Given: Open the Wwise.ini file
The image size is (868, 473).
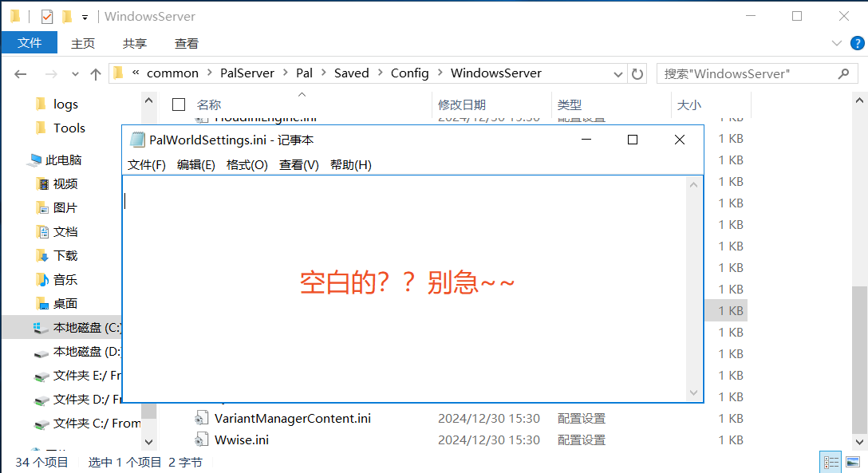Looking at the screenshot, I should (241, 439).
